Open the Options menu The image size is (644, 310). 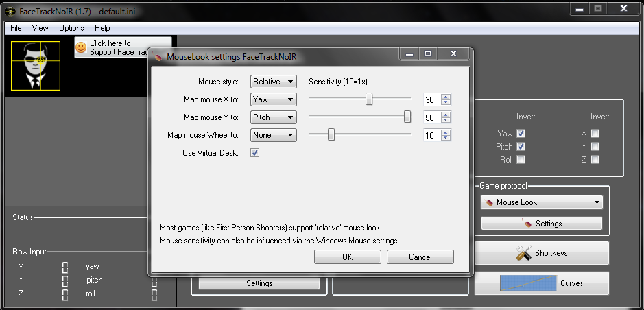pos(71,28)
